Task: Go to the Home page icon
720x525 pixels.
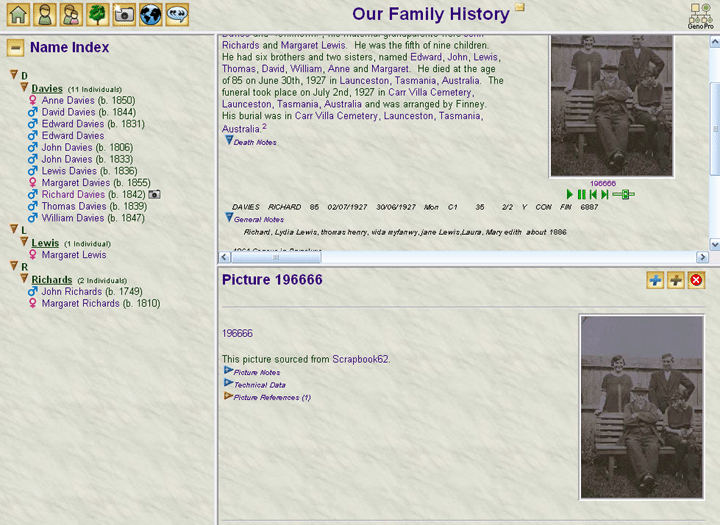Action: click(17, 14)
